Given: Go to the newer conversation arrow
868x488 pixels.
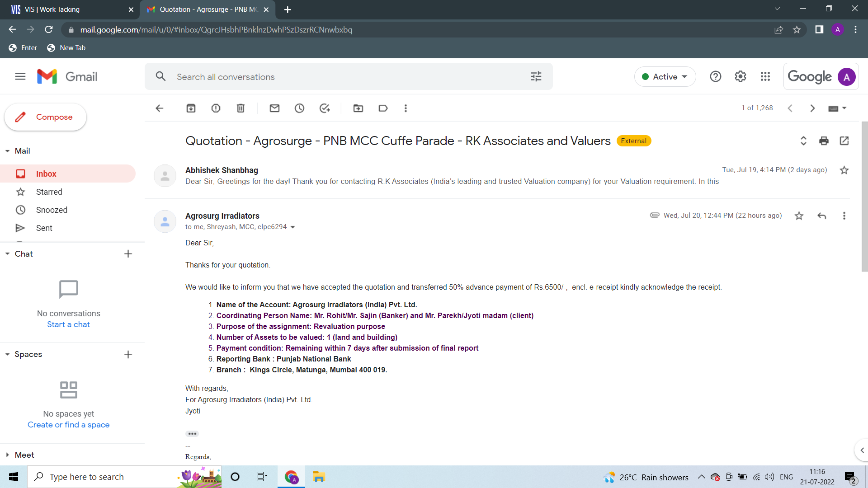Looking at the screenshot, I should [790, 108].
